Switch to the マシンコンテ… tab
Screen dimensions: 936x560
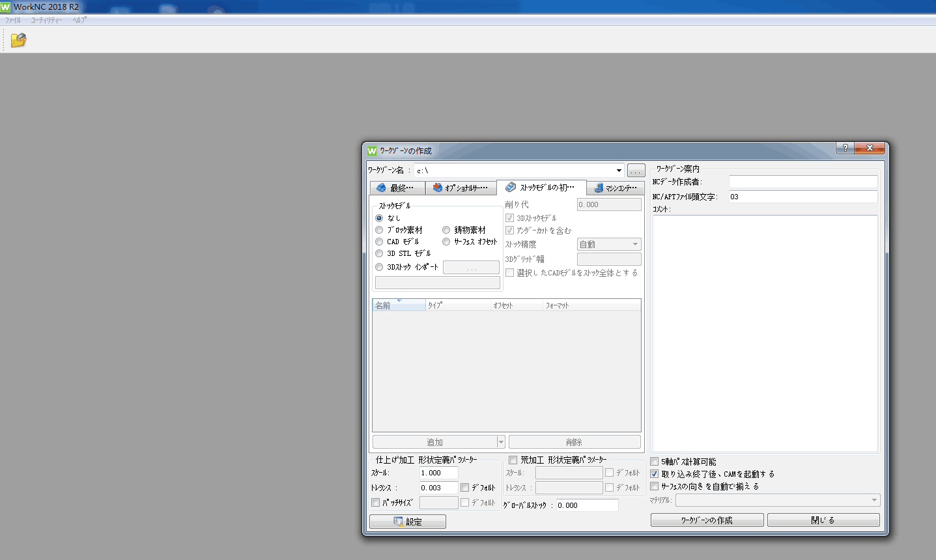point(616,188)
